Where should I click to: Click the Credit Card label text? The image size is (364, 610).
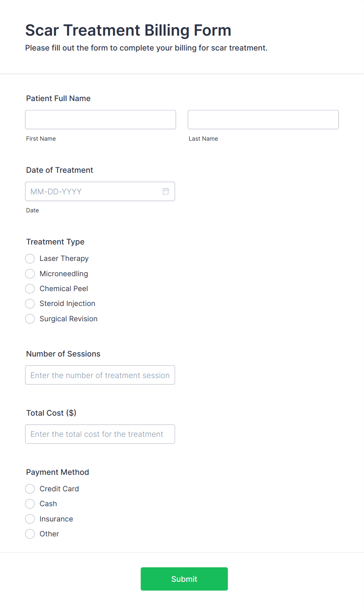59,489
